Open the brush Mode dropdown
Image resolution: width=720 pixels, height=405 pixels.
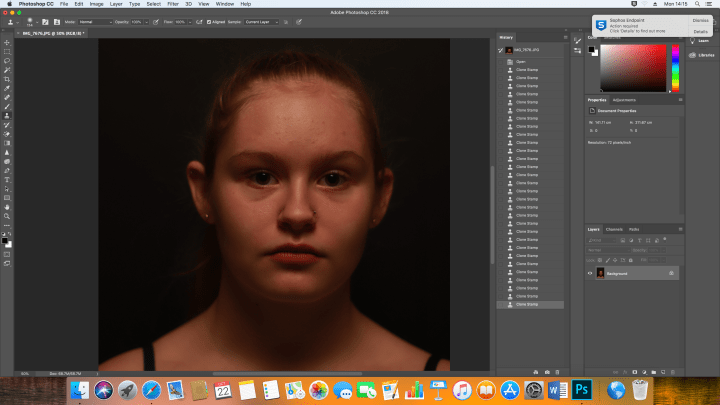click(95, 22)
